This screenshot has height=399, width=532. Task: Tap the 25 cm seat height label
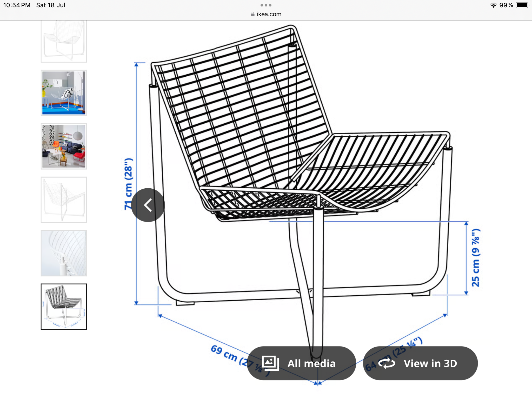point(476,258)
